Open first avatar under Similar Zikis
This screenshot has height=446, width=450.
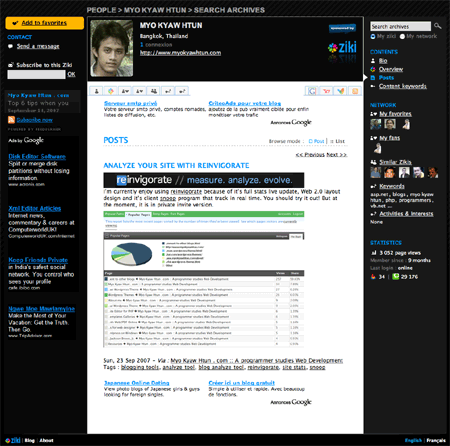(x=376, y=172)
